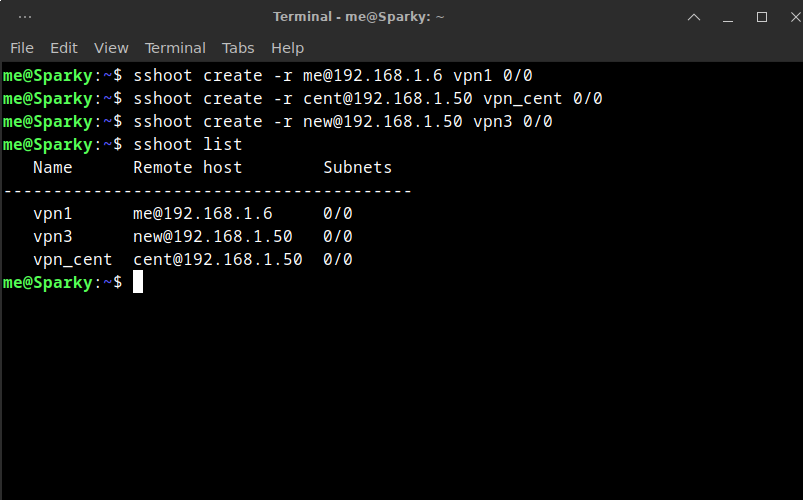Open the File menu

(22, 48)
